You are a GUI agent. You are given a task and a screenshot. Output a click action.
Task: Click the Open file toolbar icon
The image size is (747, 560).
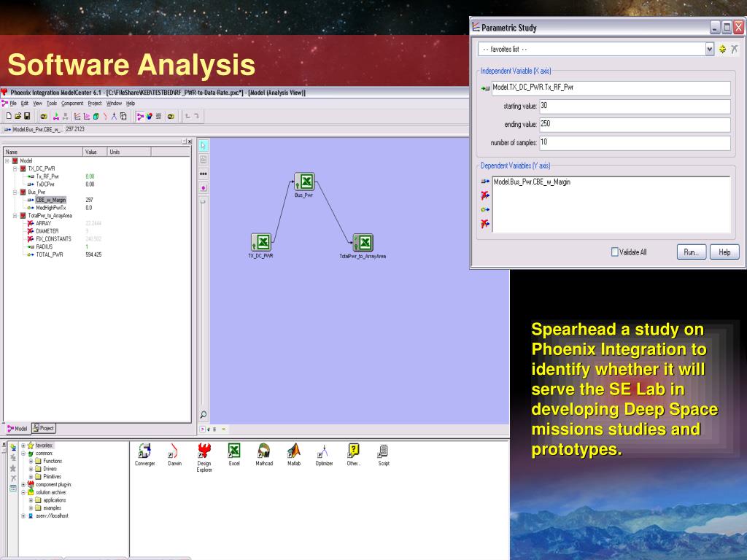pyautogui.click(x=18, y=116)
